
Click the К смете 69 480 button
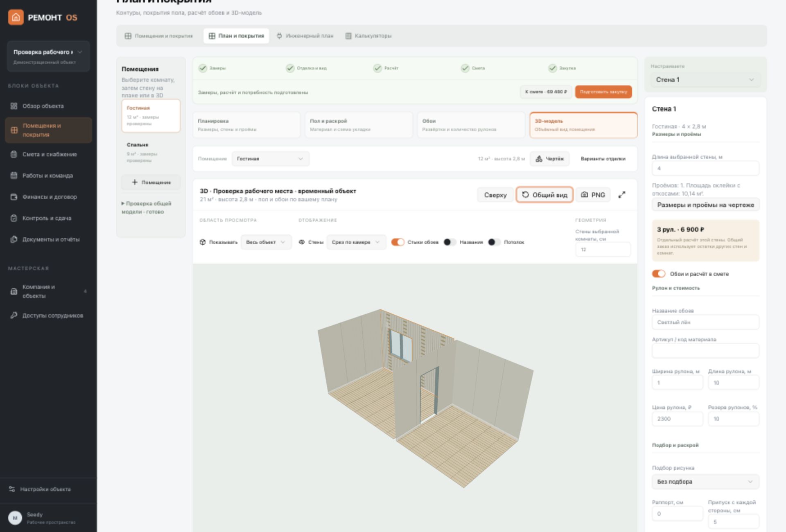[x=546, y=92]
